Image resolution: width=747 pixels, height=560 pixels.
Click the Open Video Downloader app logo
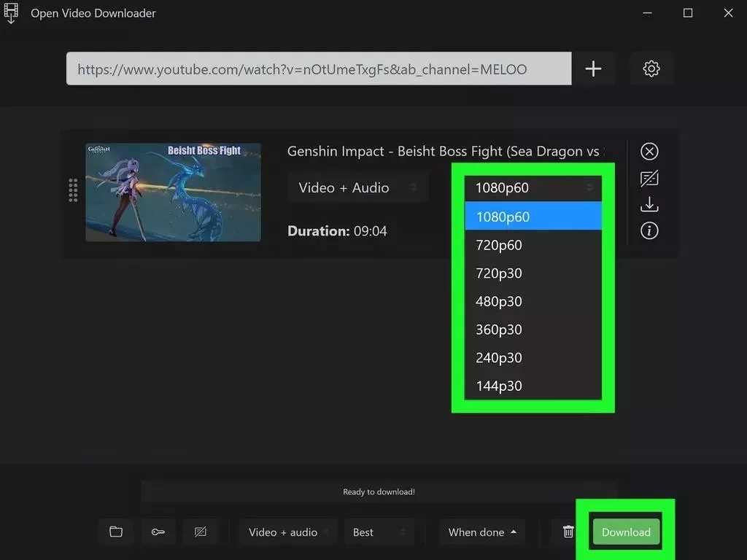tap(12, 12)
